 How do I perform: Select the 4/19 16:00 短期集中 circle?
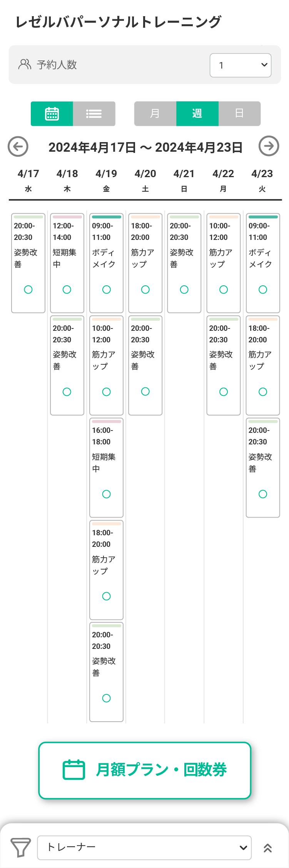(107, 494)
